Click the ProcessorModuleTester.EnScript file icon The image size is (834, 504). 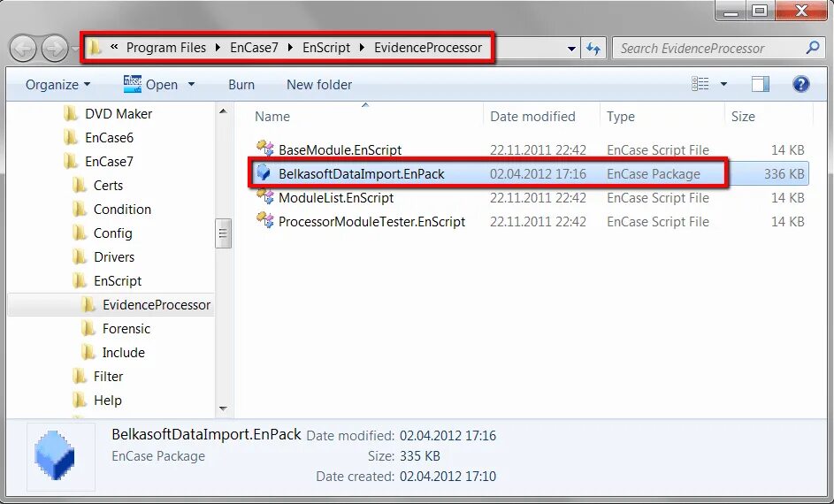pyautogui.click(x=264, y=220)
